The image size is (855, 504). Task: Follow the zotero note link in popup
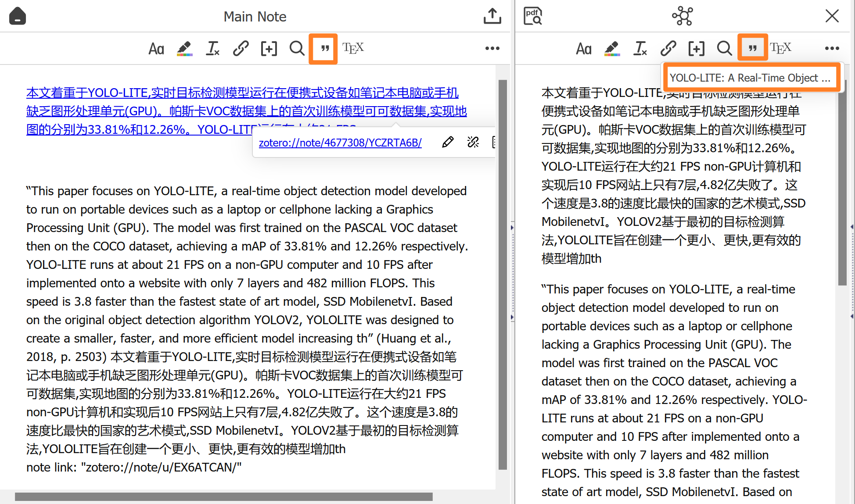coord(340,143)
